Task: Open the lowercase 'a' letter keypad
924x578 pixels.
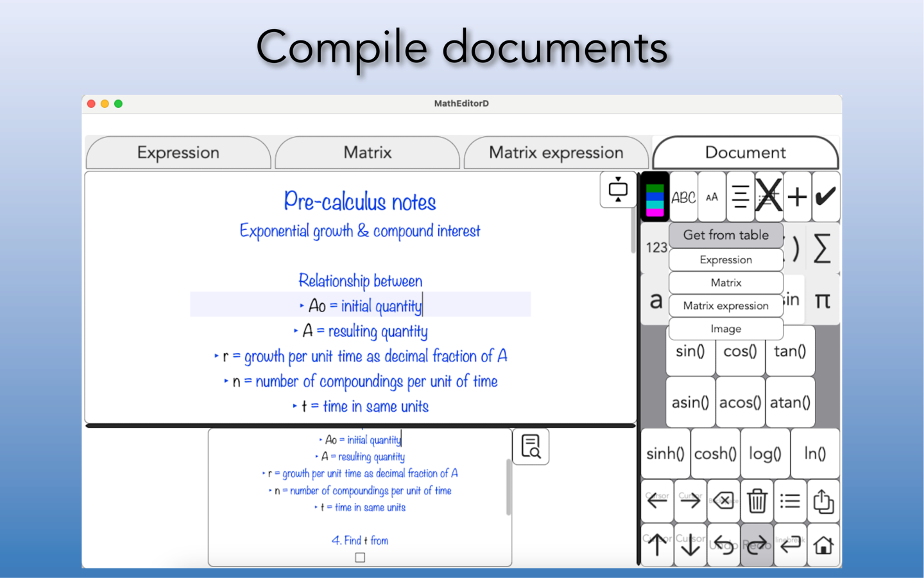Action: 656,300
